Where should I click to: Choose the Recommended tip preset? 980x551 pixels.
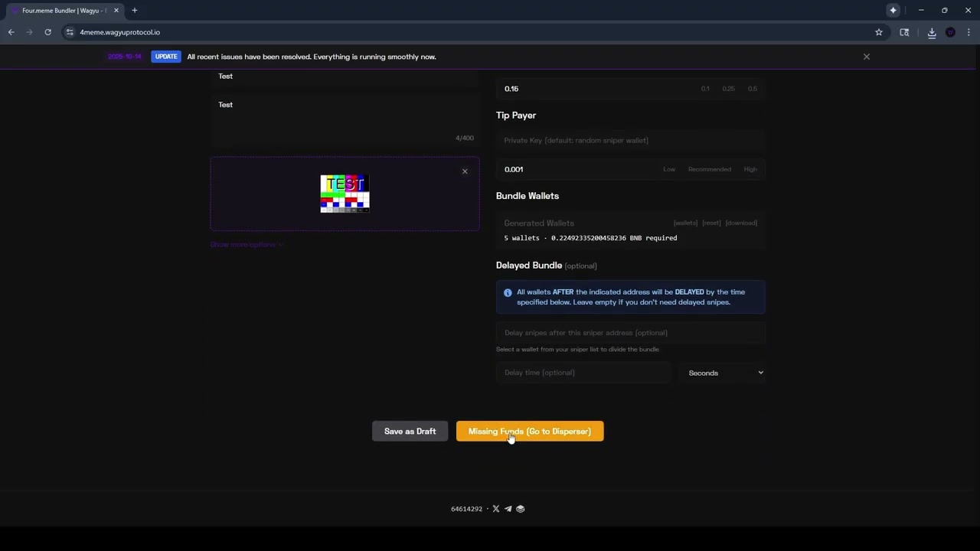pyautogui.click(x=710, y=169)
